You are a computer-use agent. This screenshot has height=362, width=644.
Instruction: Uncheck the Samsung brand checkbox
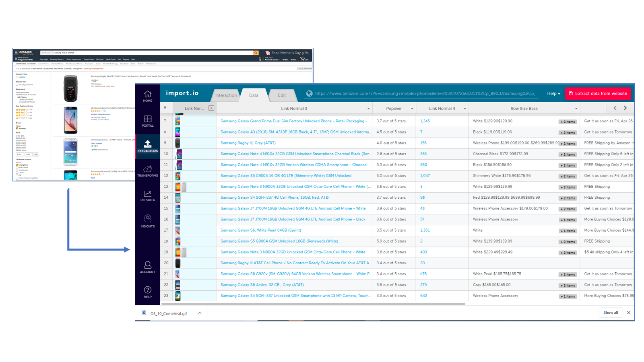pyautogui.click(x=17, y=128)
